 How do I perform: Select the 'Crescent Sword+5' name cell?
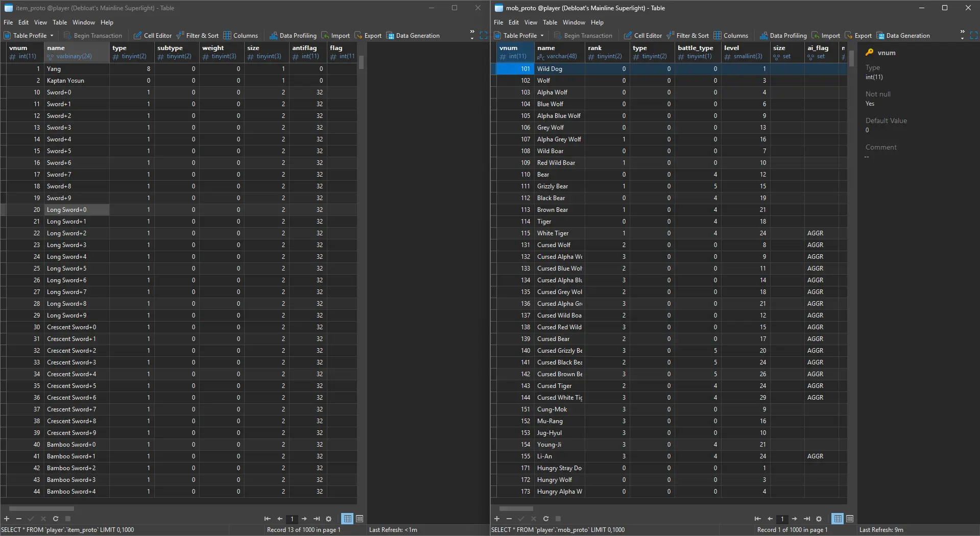point(77,386)
